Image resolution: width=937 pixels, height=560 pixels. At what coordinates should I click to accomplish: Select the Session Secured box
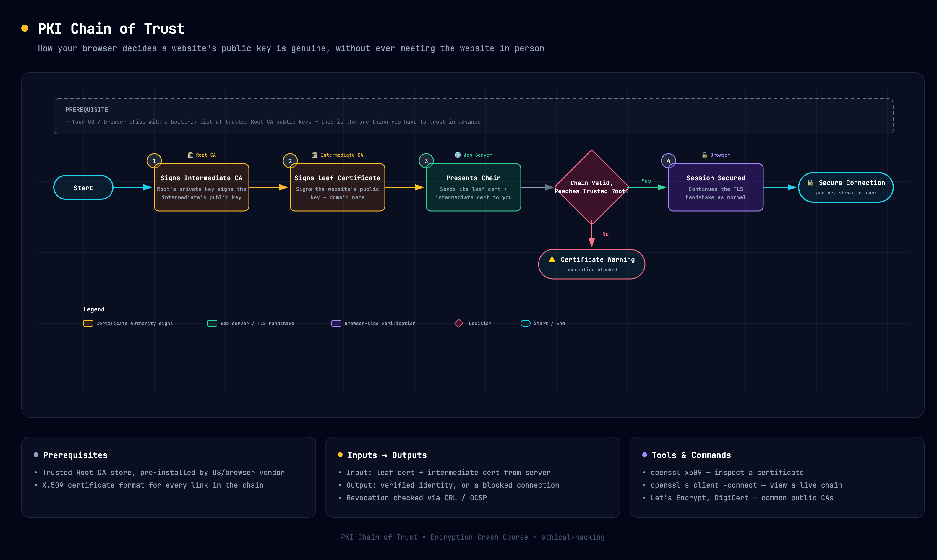(716, 187)
